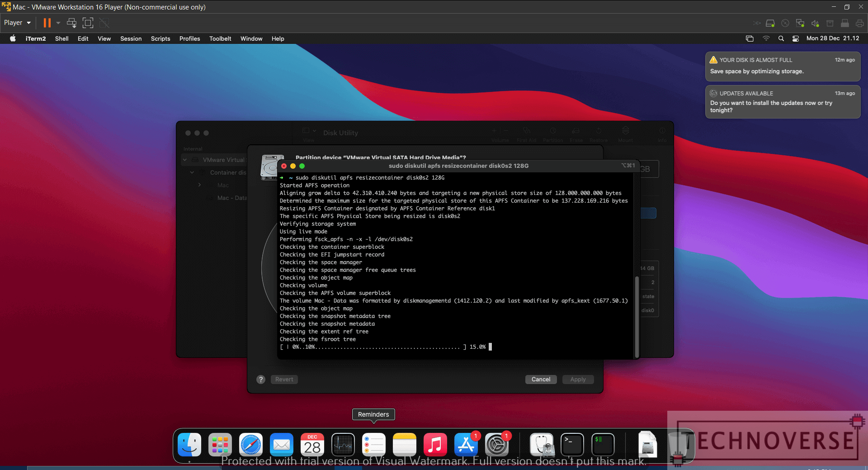Image resolution: width=868 pixels, height=470 pixels.
Task: Open the View menu in menu bar
Action: (104, 38)
